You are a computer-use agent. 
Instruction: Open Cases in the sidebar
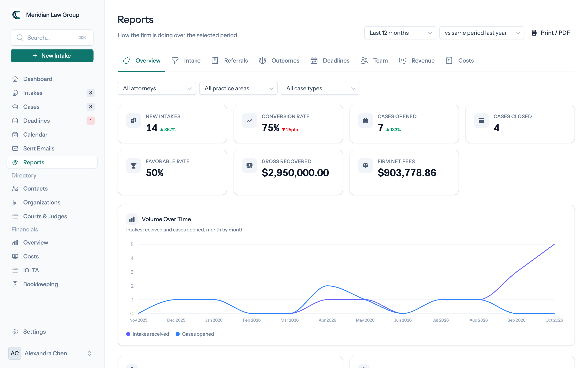click(x=52, y=107)
